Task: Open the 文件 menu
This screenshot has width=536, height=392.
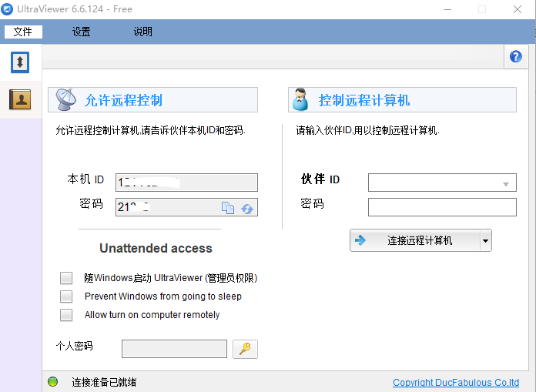Action: [23, 32]
